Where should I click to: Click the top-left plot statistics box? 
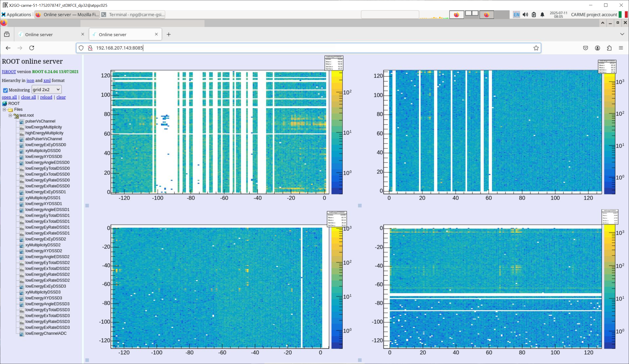coord(334,63)
